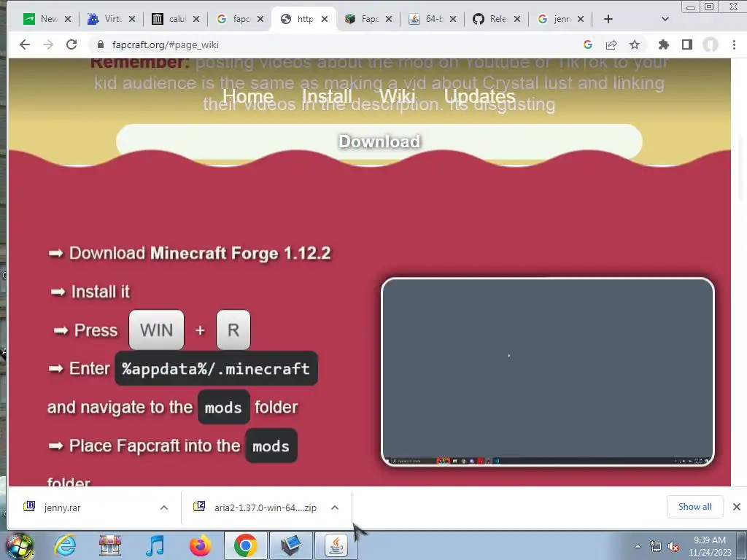Click the Minecraft Forge 1.12.2 text
The image size is (747, 560).
pyautogui.click(x=241, y=253)
